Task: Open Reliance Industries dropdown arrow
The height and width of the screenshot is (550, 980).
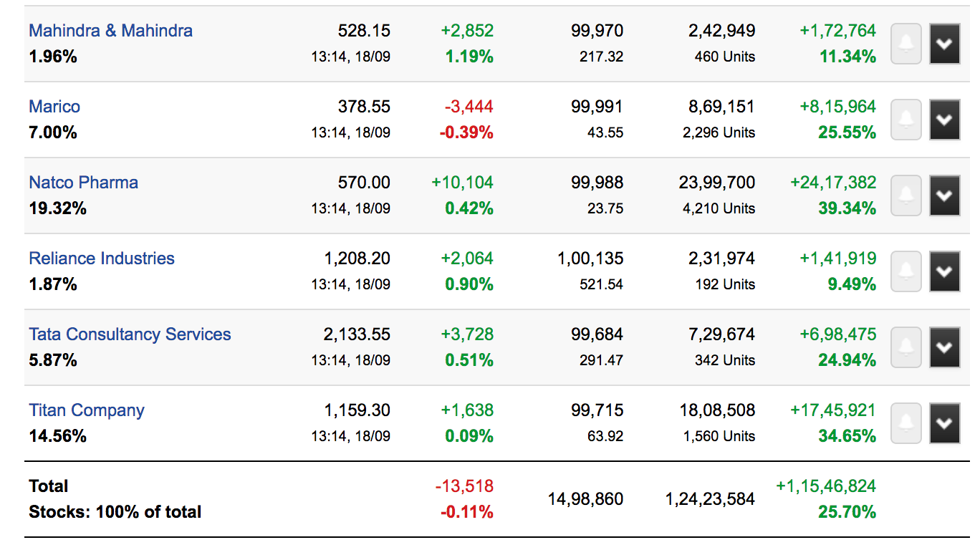Action: (x=944, y=271)
